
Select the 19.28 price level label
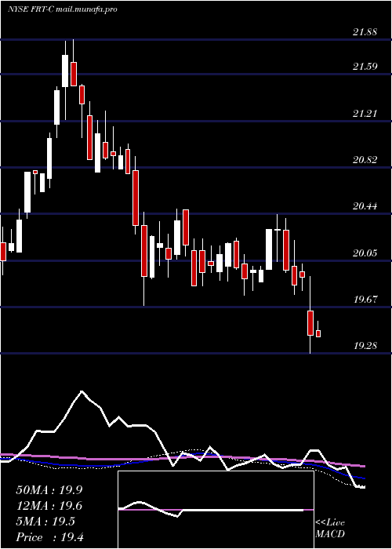coord(365,346)
